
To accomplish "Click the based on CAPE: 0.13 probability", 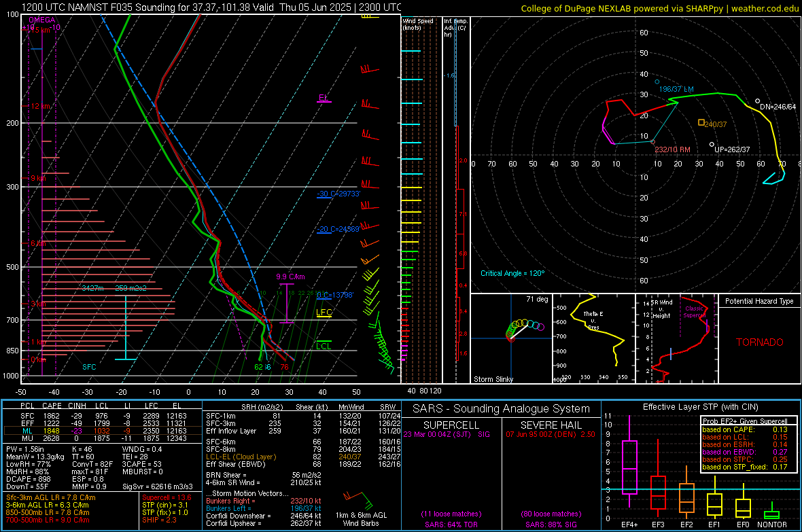I will pos(745,429).
